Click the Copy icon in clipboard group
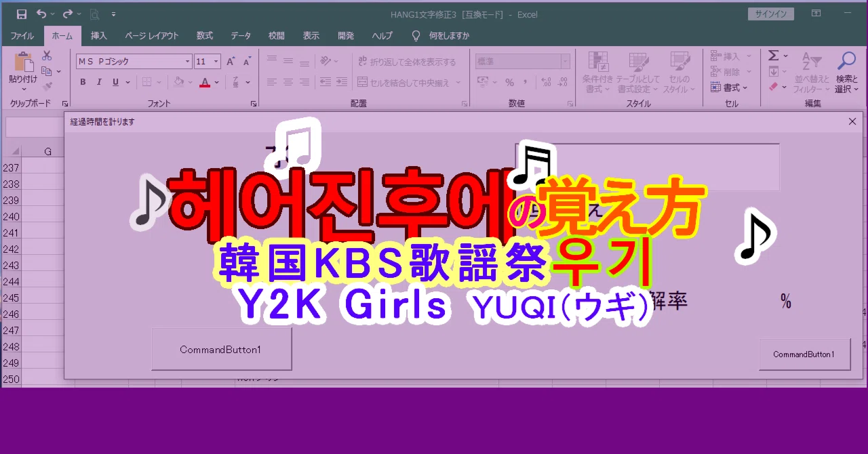This screenshot has height=454, width=868. tap(47, 71)
